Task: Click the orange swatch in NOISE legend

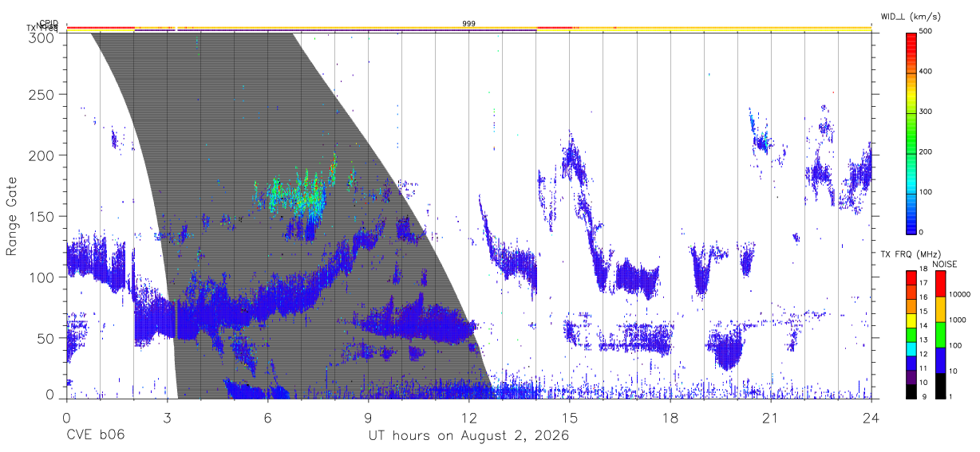Action: tap(940, 309)
